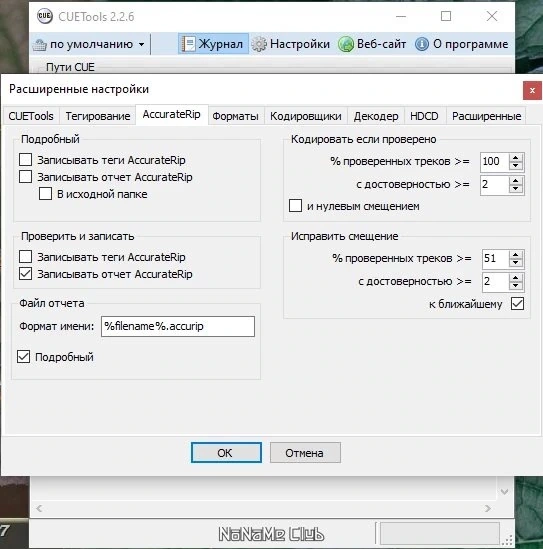
Task: Decrease 'с достоверностью' under Кодировать если проверено
Action: (x=516, y=189)
